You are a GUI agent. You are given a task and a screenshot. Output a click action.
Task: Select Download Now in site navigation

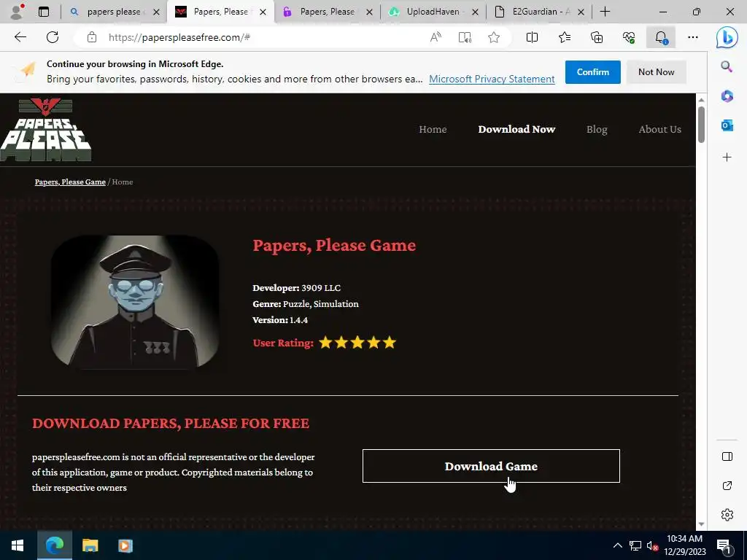(x=516, y=130)
